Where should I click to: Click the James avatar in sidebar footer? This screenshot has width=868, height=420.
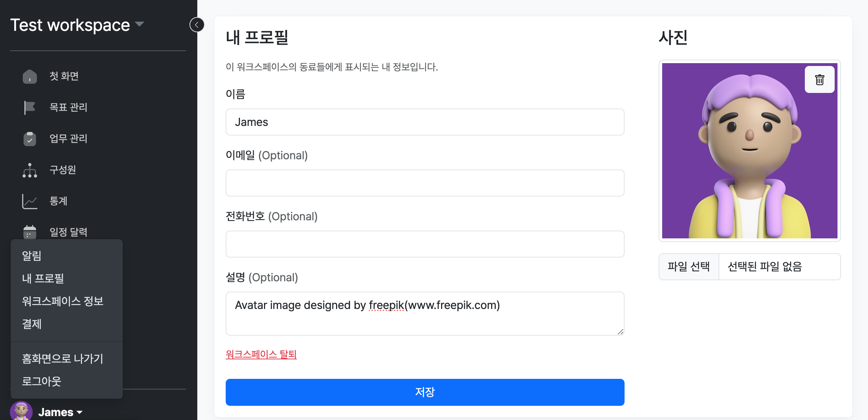point(21,411)
